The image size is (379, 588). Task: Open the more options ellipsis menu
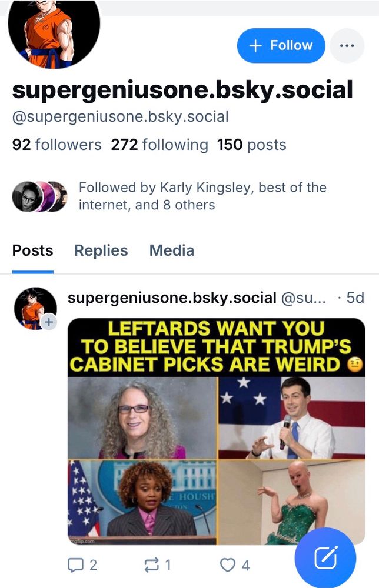point(347,45)
